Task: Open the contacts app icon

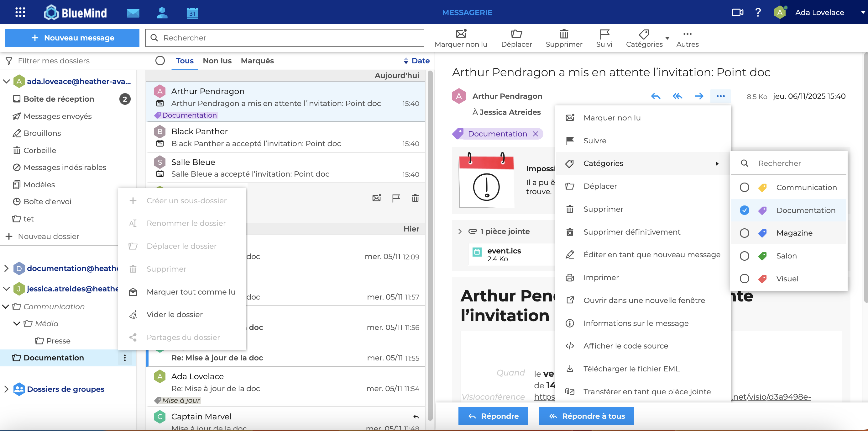Action: pos(162,13)
